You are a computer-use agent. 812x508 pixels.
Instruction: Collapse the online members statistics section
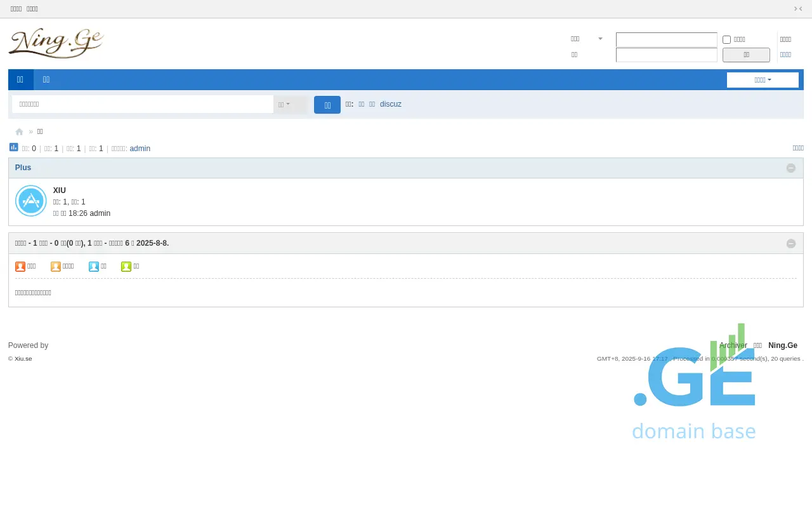click(790, 244)
